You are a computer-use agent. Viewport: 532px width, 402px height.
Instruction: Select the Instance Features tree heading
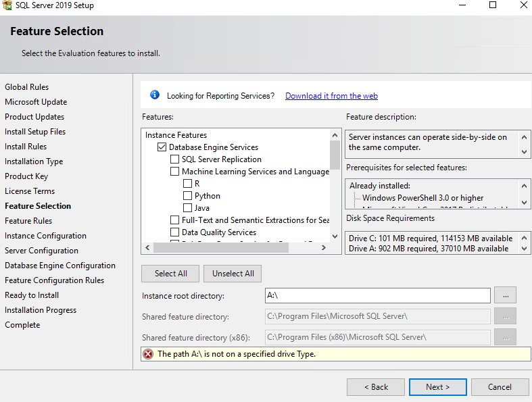click(176, 135)
